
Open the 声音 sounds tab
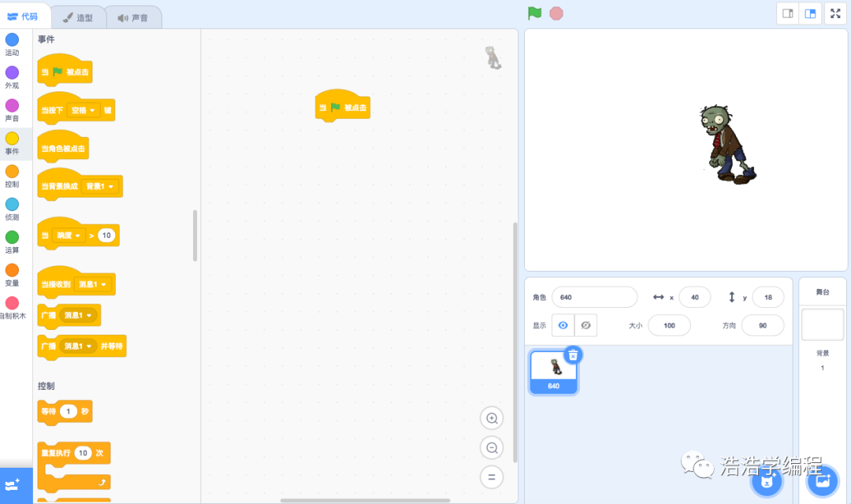[x=133, y=17]
